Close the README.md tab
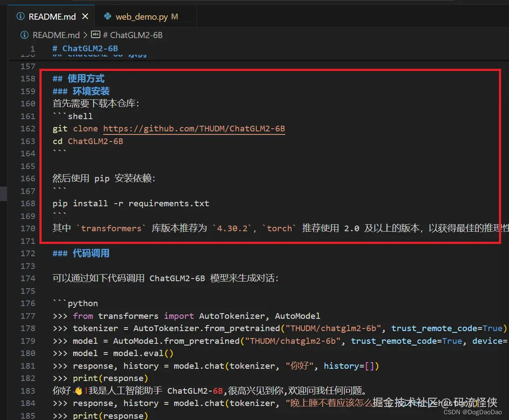 85,16
